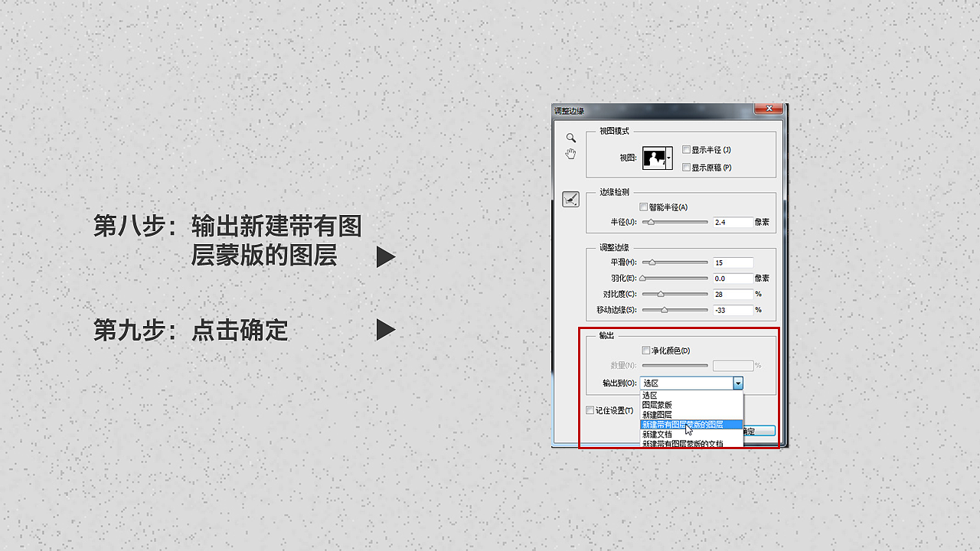Choose 图层蒙版 in the output list
Viewport: 980px width, 551px height.
pos(691,405)
